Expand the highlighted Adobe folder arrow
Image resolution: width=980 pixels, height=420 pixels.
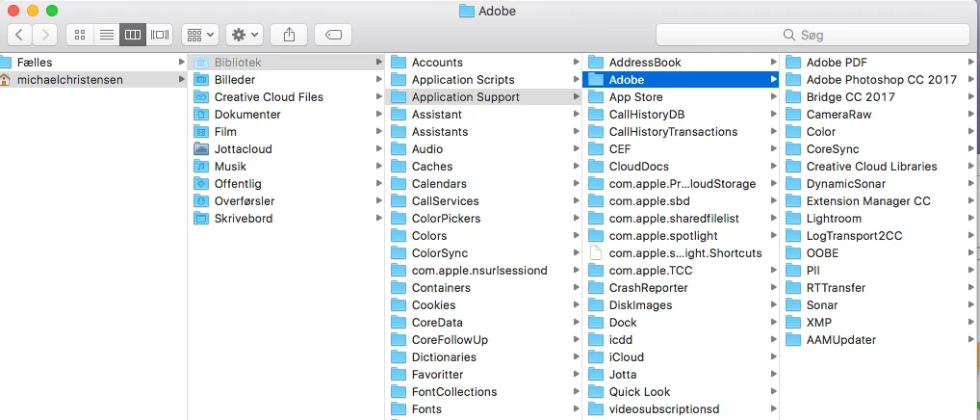coord(773,79)
